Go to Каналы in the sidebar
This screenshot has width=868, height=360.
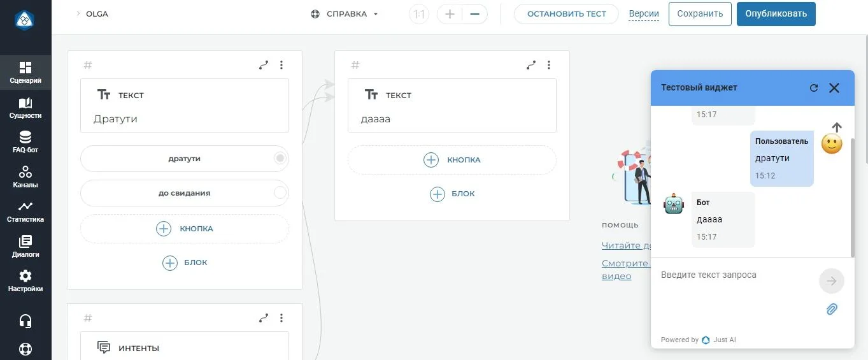25,176
